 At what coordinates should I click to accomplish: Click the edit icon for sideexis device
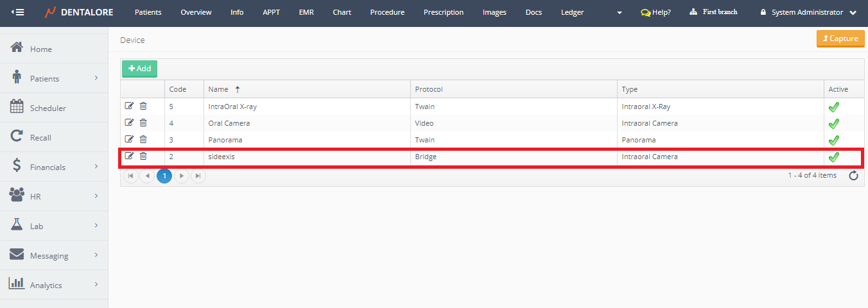(x=129, y=156)
